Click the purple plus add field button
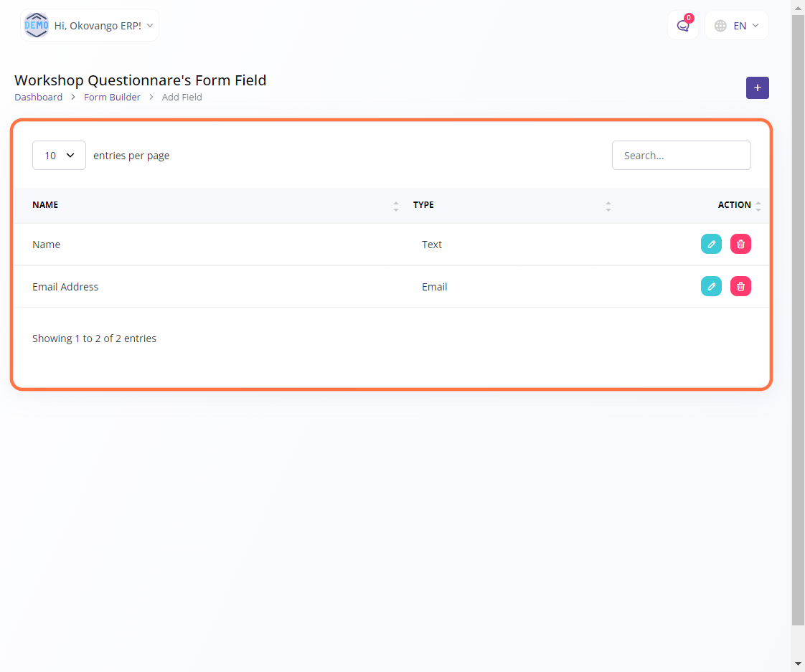805x672 pixels. (x=757, y=87)
